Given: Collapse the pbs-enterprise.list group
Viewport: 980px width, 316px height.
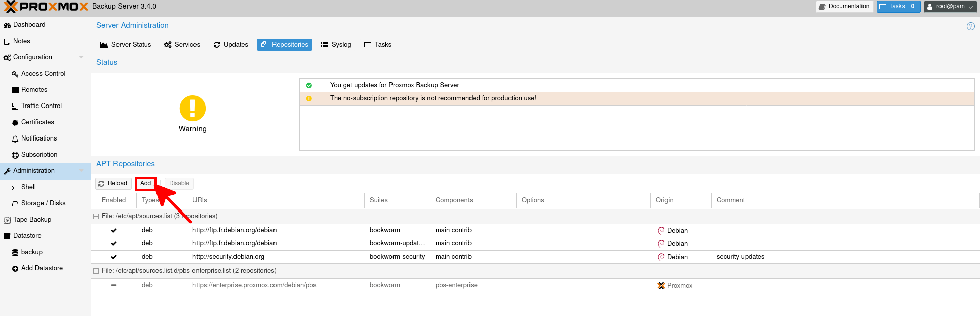Looking at the screenshot, I should click(96, 271).
